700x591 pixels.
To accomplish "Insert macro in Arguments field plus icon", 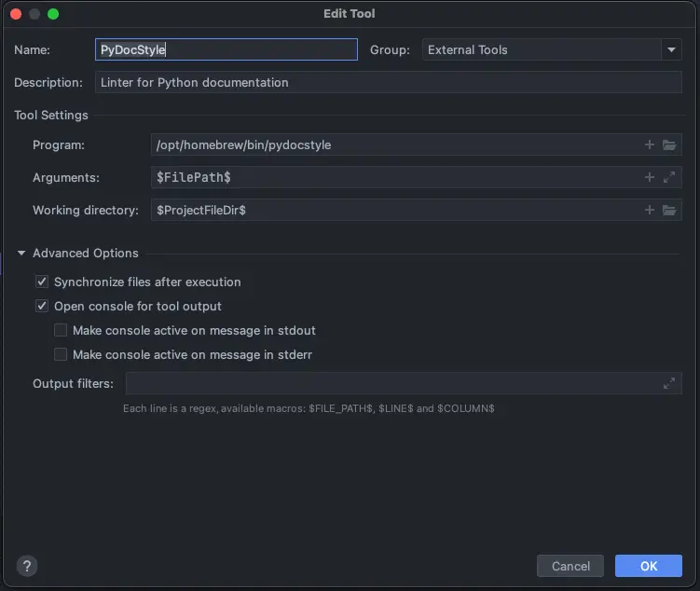I will (x=650, y=177).
